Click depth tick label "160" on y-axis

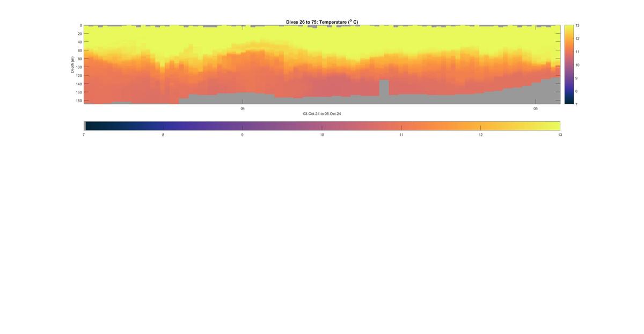[x=79, y=92]
